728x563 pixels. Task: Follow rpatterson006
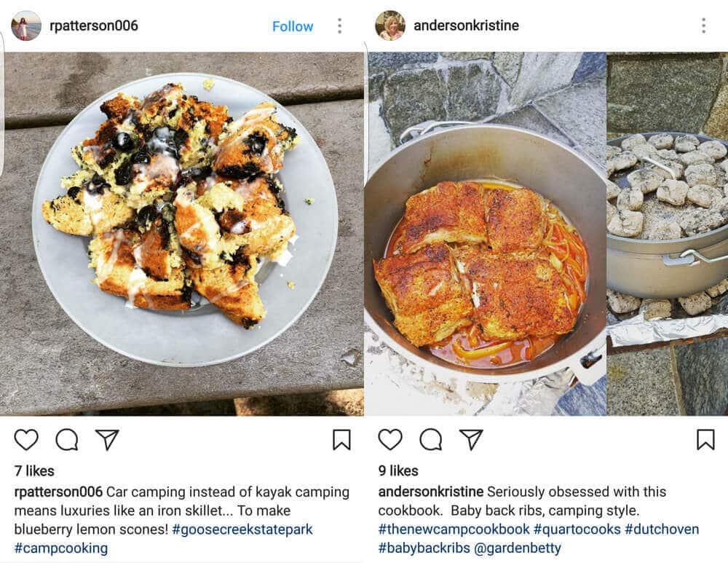pyautogui.click(x=293, y=26)
